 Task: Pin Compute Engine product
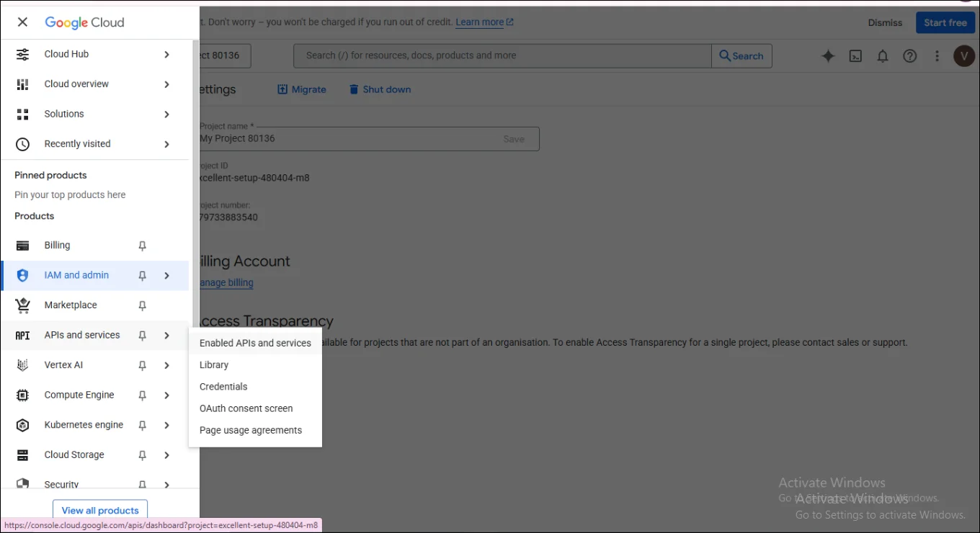pyautogui.click(x=142, y=395)
